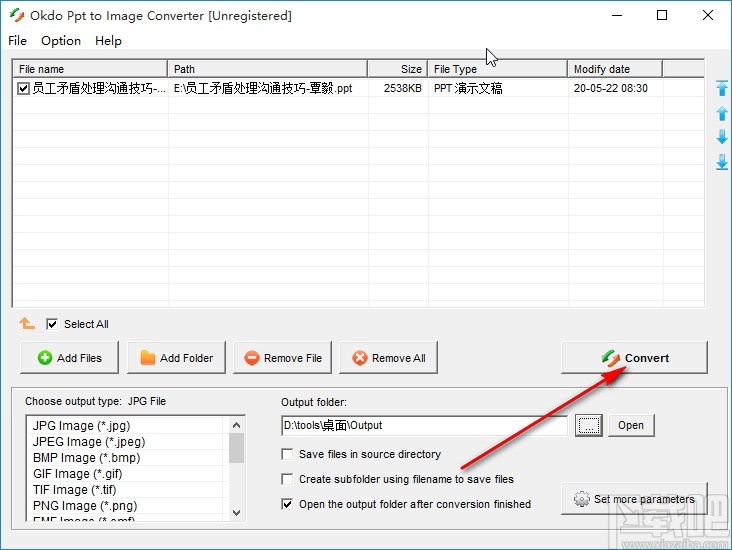Click the Remove File button
Viewport: 732px width, 550px height.
[x=282, y=358]
